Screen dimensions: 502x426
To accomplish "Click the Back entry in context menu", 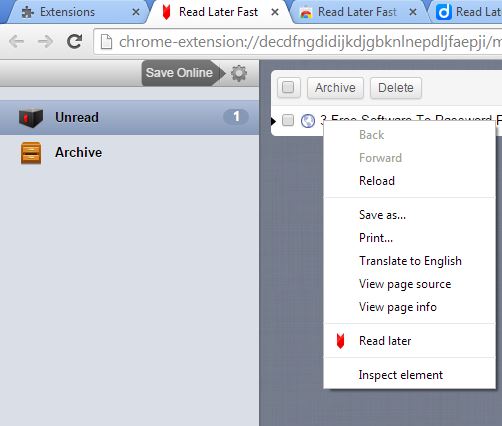I will (x=410, y=135).
